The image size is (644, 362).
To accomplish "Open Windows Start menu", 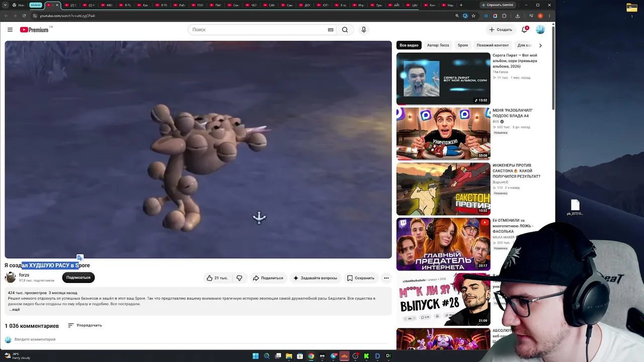I will [x=256, y=356].
